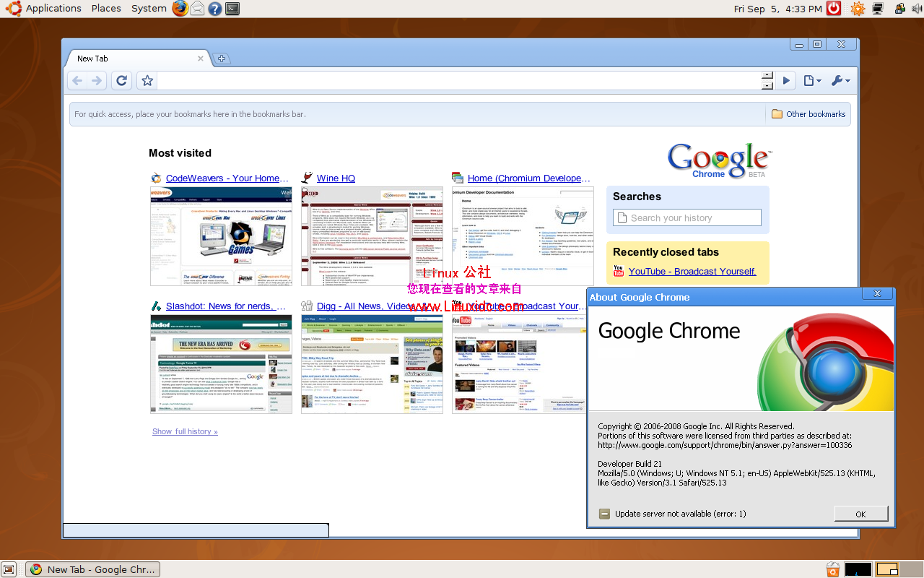Reload the current page
Viewport: 924px width, 578px height.
(121, 80)
